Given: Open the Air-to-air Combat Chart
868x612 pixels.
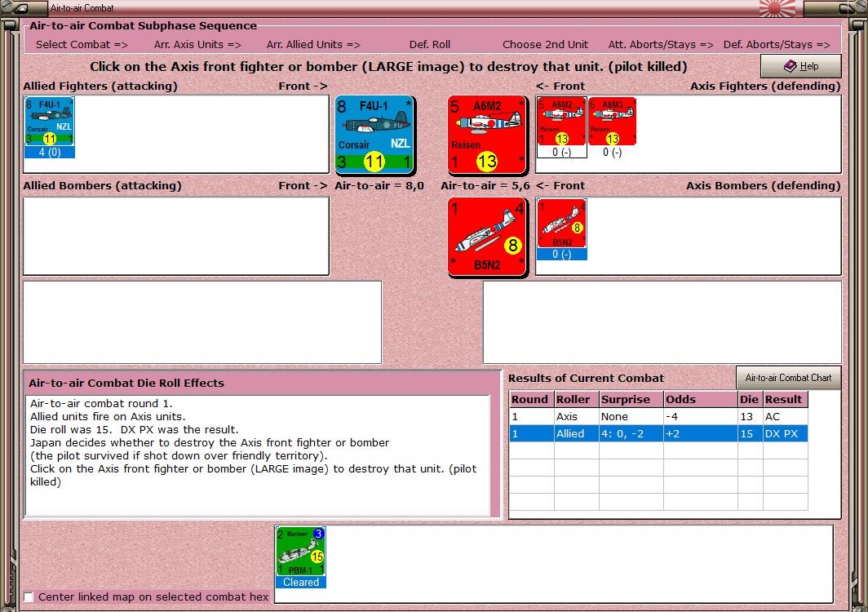Looking at the screenshot, I should click(x=788, y=378).
